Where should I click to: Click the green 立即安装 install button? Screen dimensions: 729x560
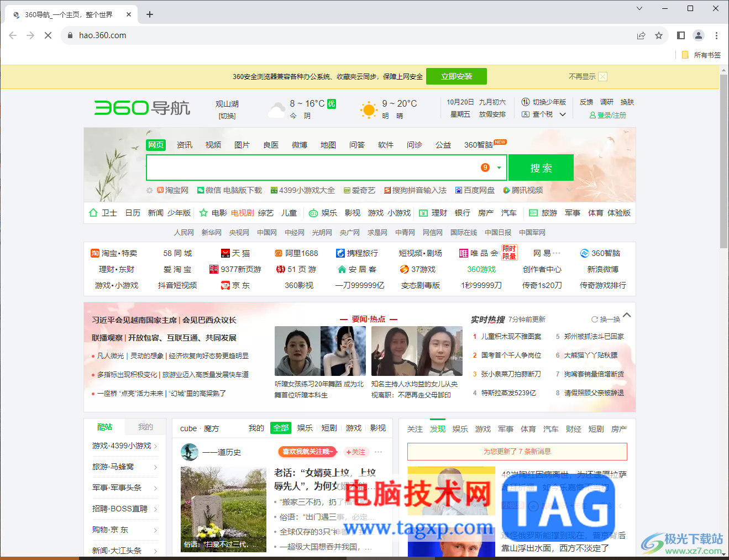coord(456,76)
